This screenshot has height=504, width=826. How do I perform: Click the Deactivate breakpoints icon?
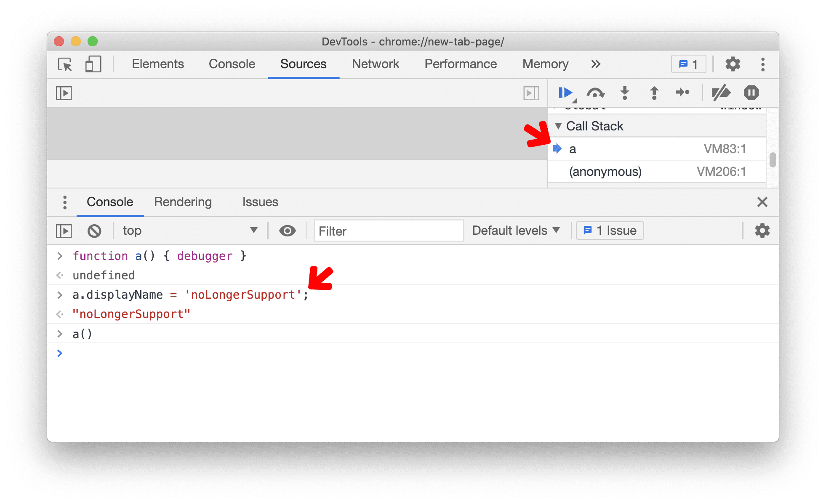coord(721,93)
